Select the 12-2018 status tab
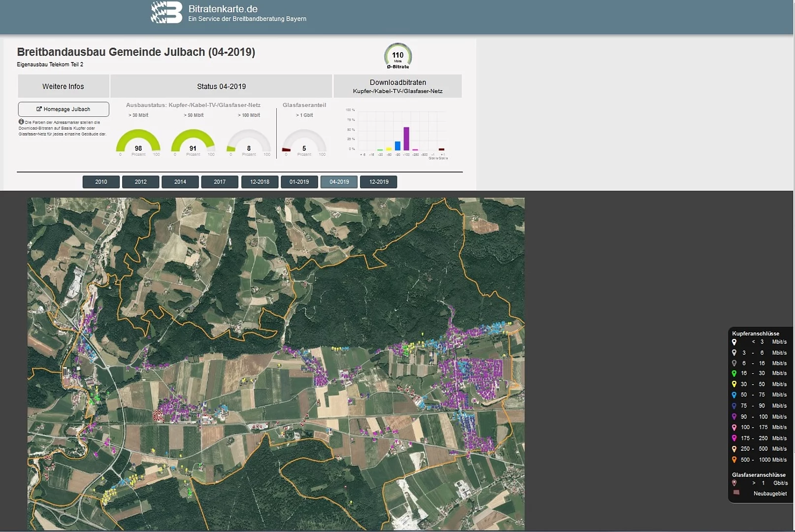This screenshot has width=795, height=532. [x=260, y=182]
